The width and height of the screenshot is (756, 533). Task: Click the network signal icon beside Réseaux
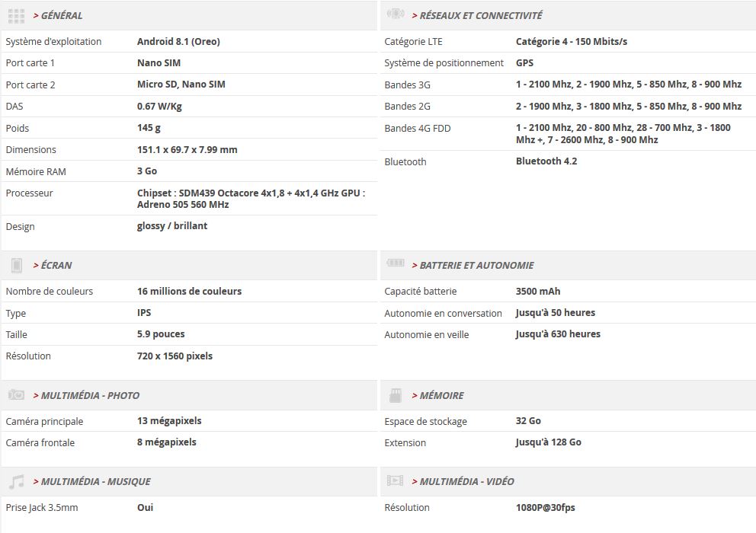396,14
